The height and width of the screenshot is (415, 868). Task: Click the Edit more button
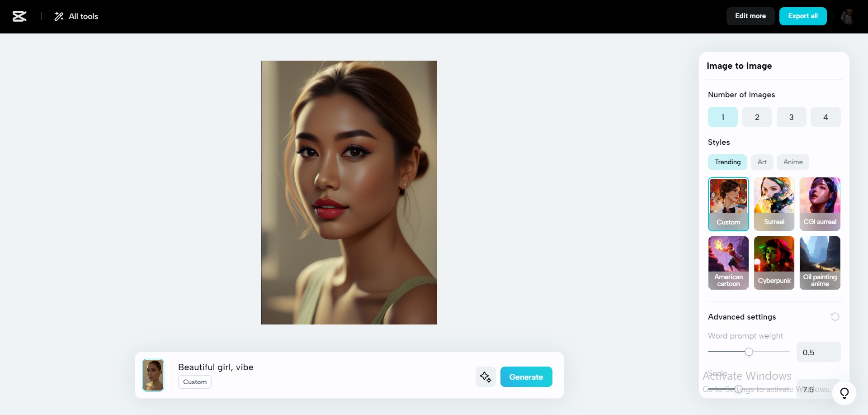coord(750,16)
